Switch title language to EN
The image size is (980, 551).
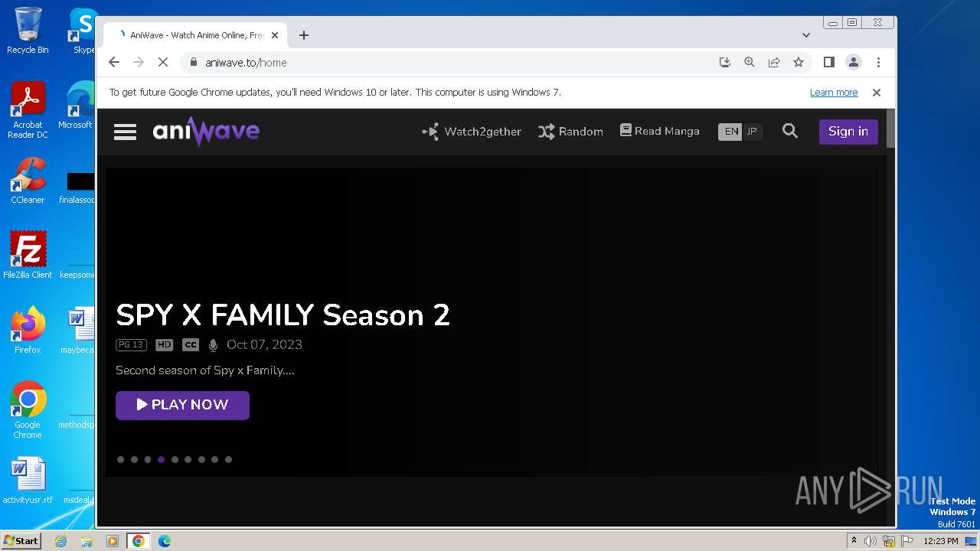(731, 132)
